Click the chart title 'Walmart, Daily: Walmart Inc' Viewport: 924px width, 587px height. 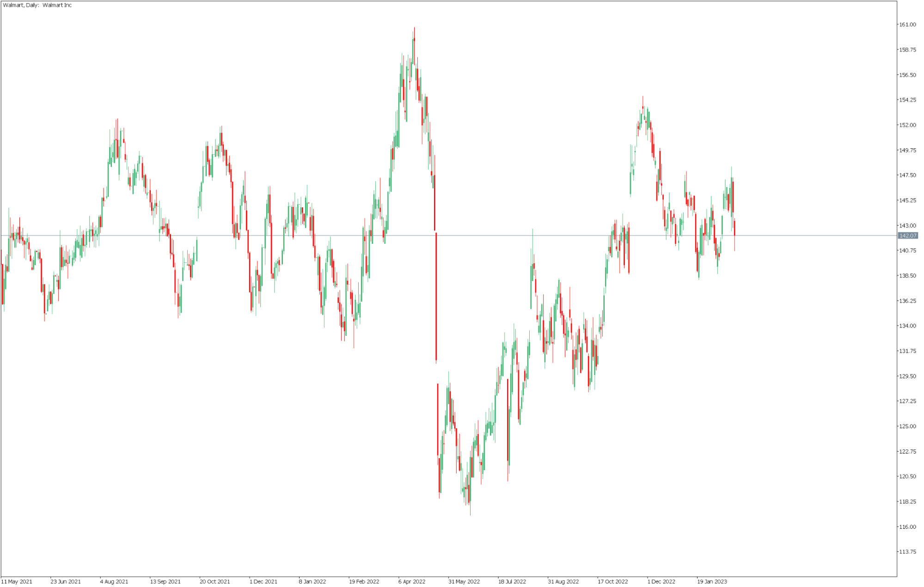tap(37, 5)
